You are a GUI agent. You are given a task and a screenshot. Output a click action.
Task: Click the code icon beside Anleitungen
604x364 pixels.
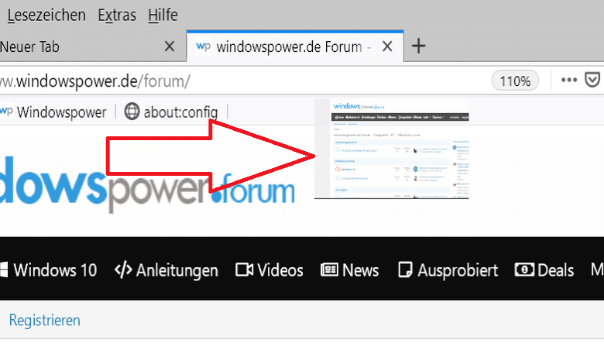tap(123, 270)
